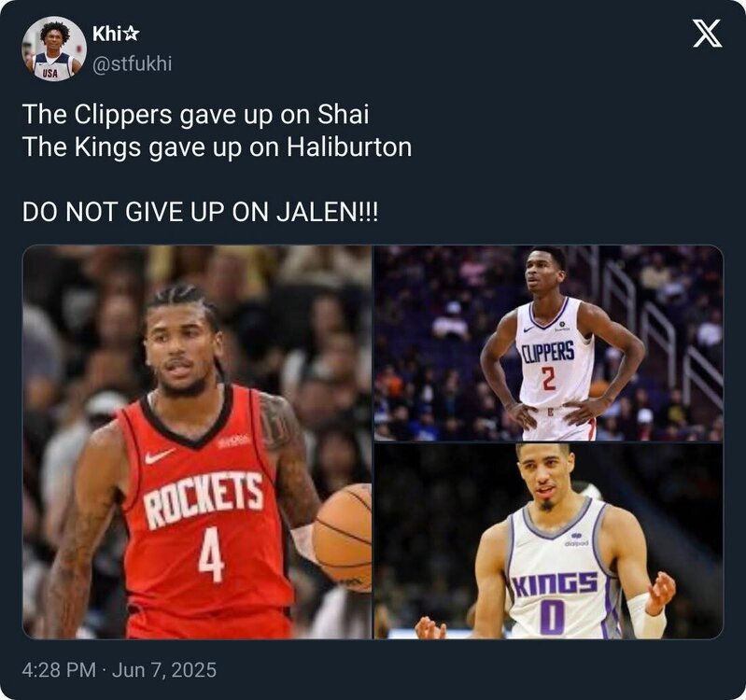Screen dimensions: 746x700
Task: Open the Kings number 0 photo
Action: pyautogui.click(x=549, y=541)
